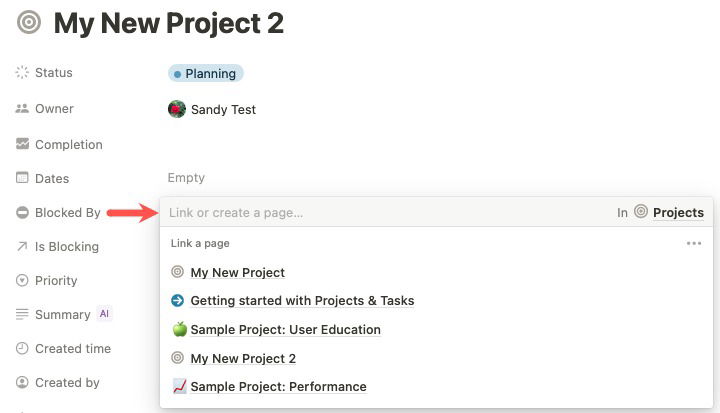The width and height of the screenshot is (720, 413).
Task: Click the Priority circle-chevron icon
Action: click(x=22, y=281)
